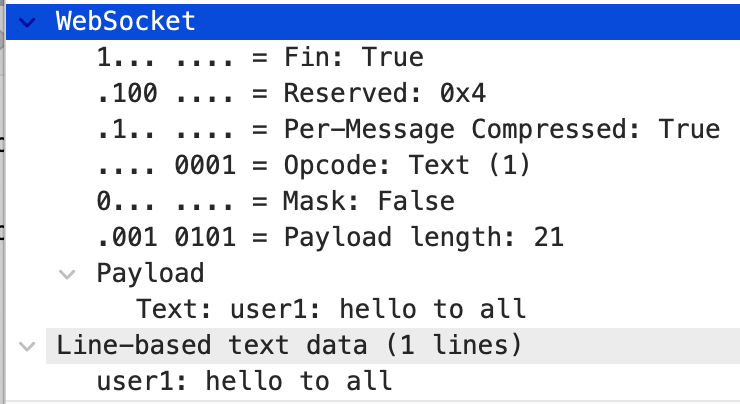Collapse the WebSocket section arrow

tap(27, 20)
